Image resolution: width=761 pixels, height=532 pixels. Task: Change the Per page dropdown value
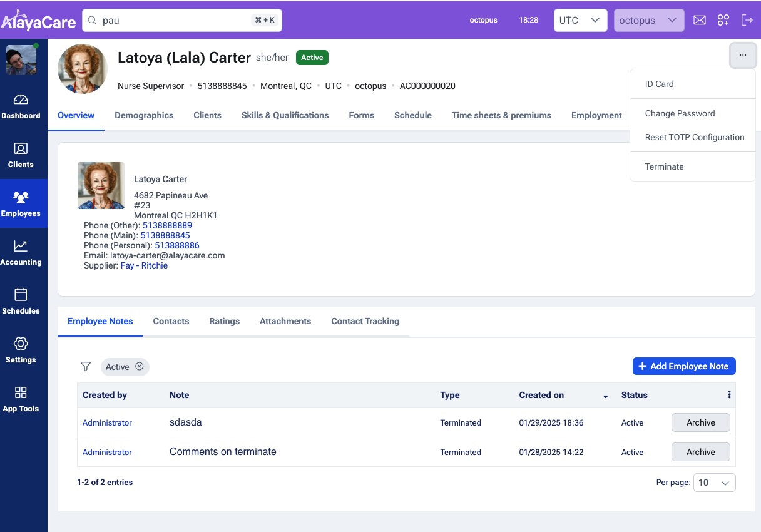click(x=714, y=483)
